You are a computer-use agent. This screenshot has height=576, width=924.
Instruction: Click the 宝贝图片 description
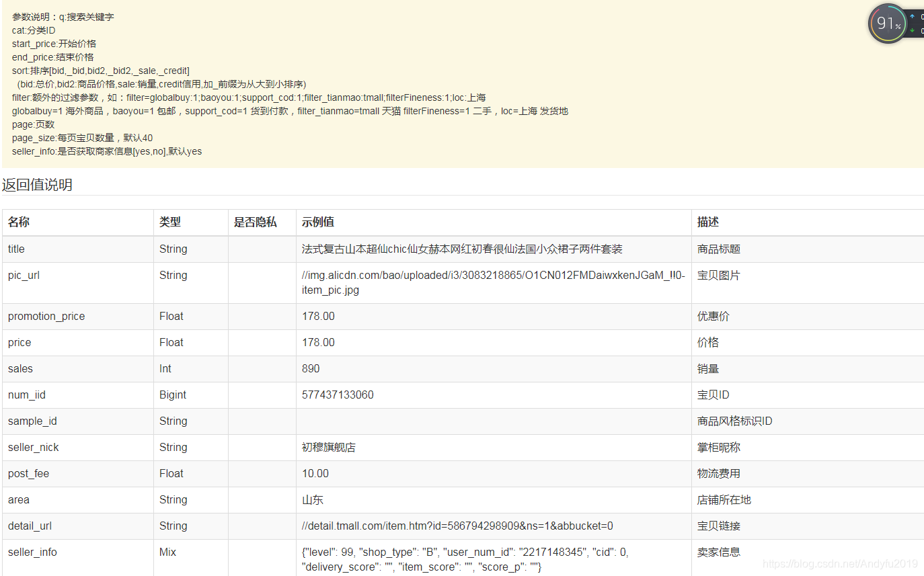719,276
